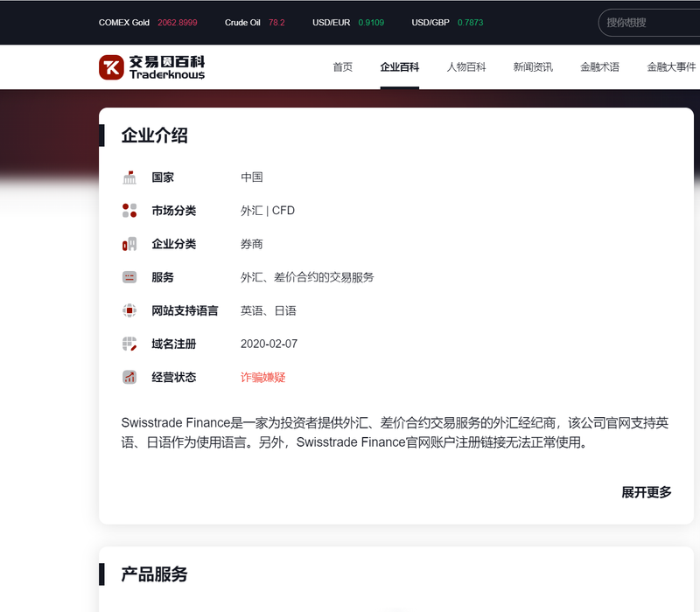The image size is (700, 612).
Task: Click the building icon beside 企业分类
Action: coord(129,244)
